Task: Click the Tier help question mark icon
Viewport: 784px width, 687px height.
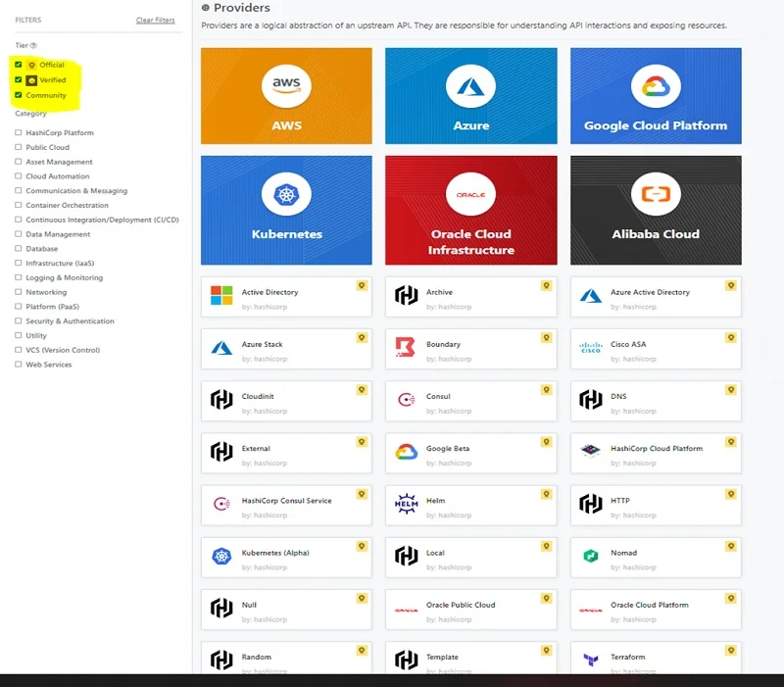Action: tap(33, 45)
